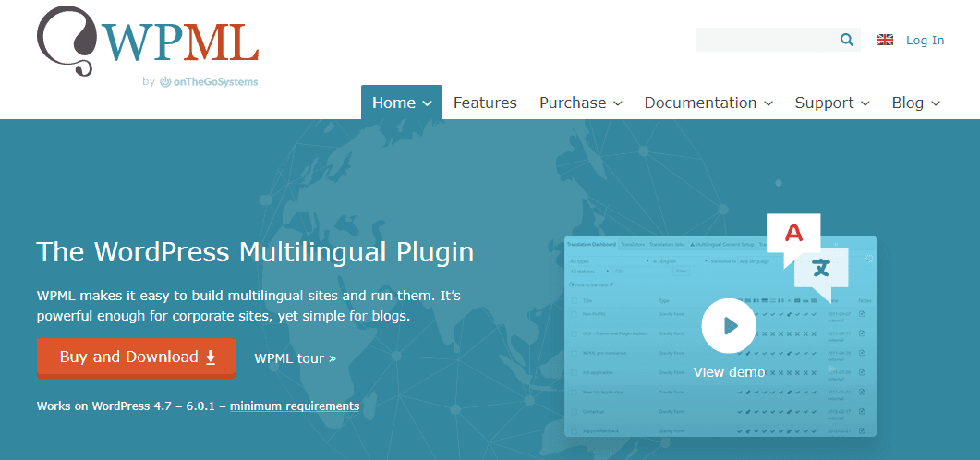980x460 pixels.
Task: Open the Purchase menu
Action: [x=581, y=103]
